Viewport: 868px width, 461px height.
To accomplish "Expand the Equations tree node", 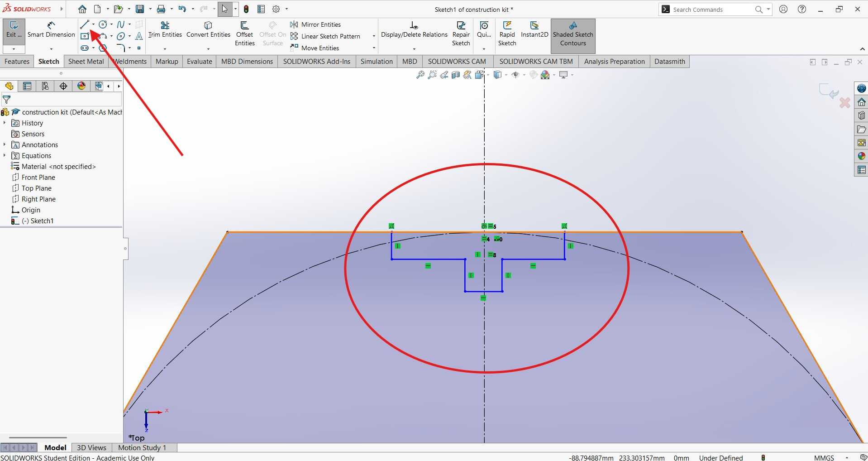I will 5,155.
